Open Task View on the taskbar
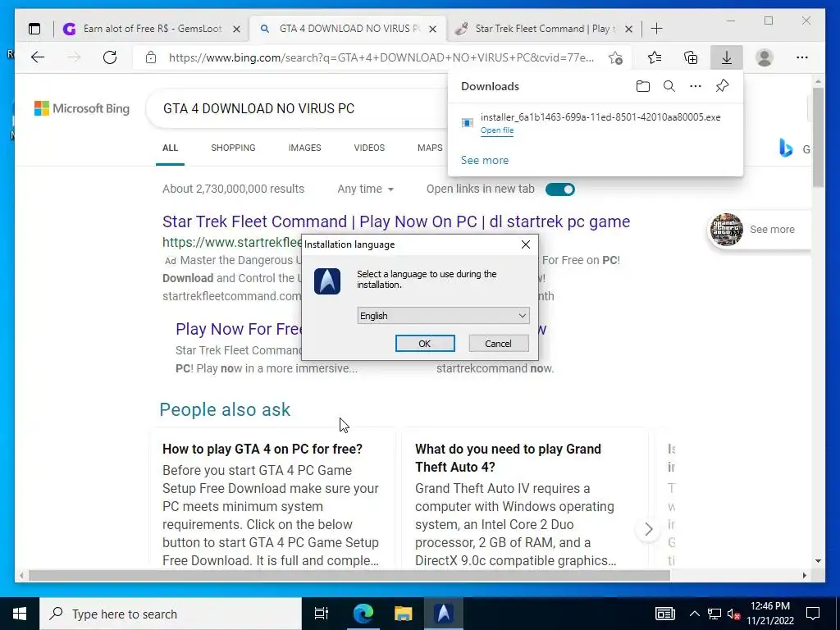Viewport: 840px width, 630px height. pos(322,614)
